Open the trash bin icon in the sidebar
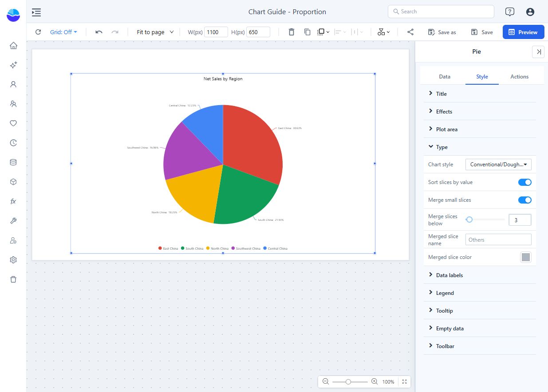The image size is (548, 392). click(13, 279)
